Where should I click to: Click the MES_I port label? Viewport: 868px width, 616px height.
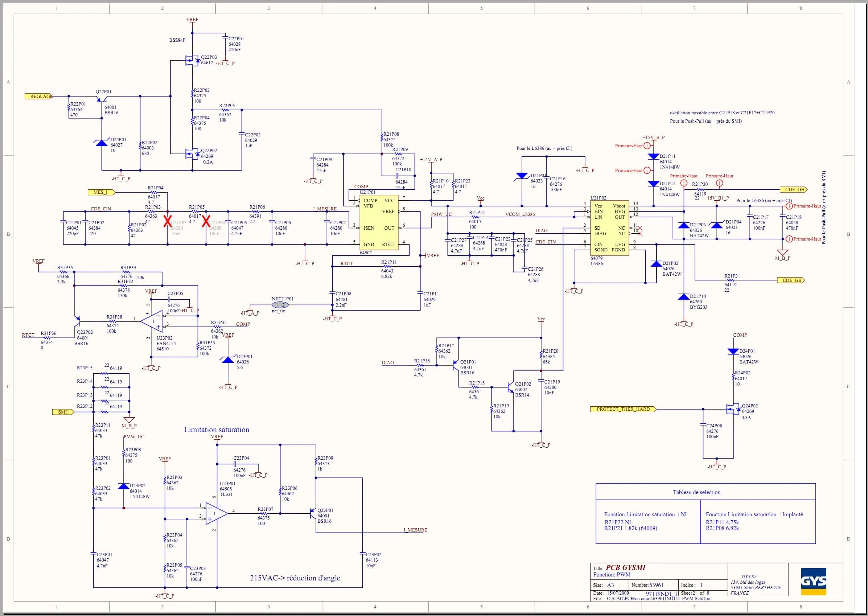pyautogui.click(x=101, y=192)
